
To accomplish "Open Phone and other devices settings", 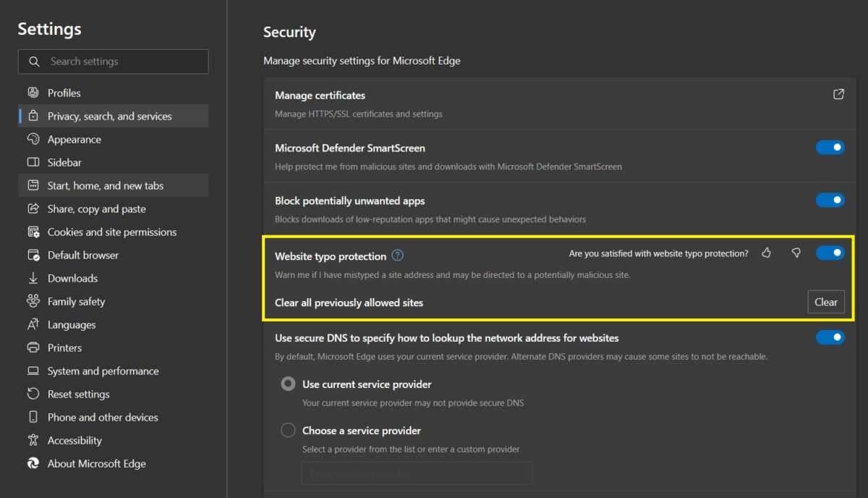I will tap(113, 417).
